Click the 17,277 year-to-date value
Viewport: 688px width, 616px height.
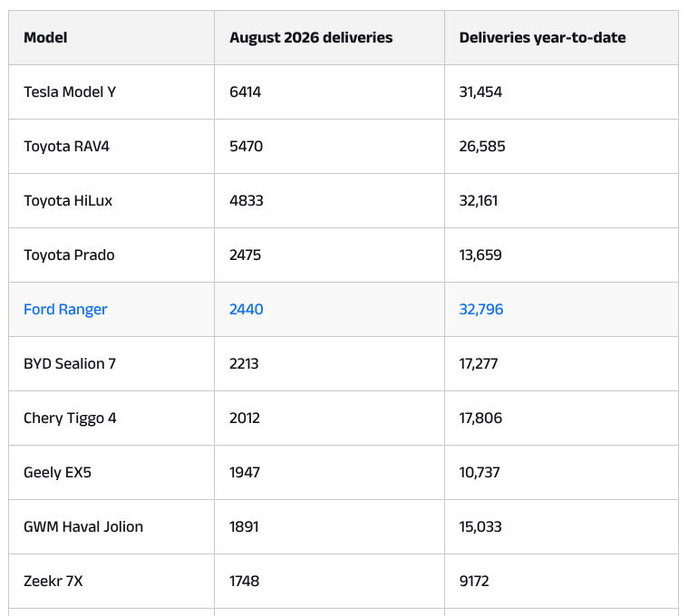click(x=479, y=364)
